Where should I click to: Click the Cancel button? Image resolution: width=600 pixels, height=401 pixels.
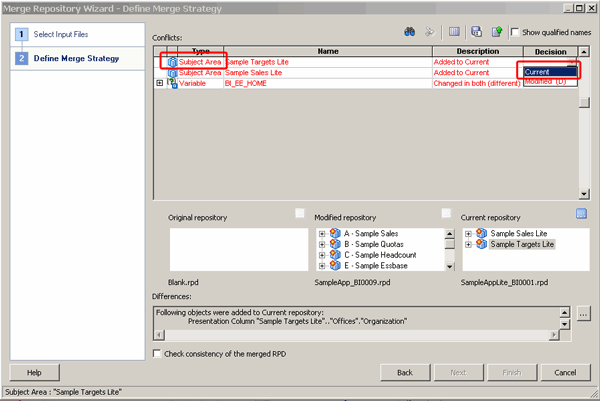[x=565, y=373]
